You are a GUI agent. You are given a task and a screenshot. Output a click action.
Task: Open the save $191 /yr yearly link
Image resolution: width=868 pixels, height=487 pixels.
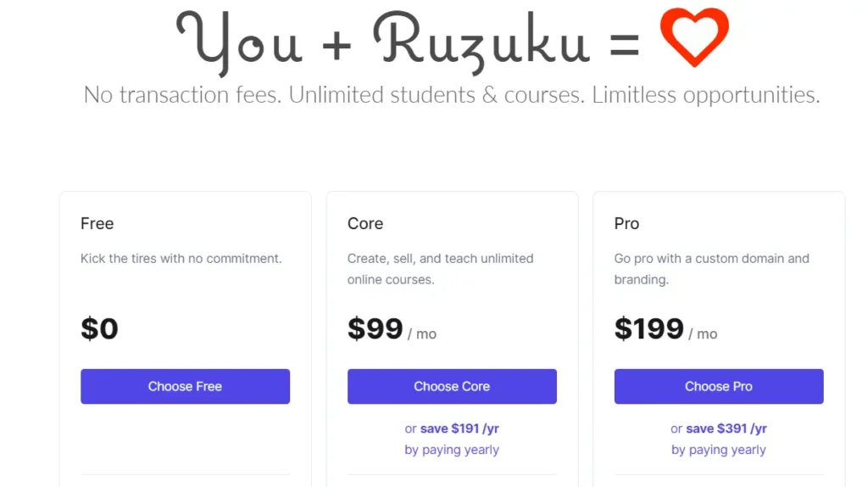coord(459,428)
